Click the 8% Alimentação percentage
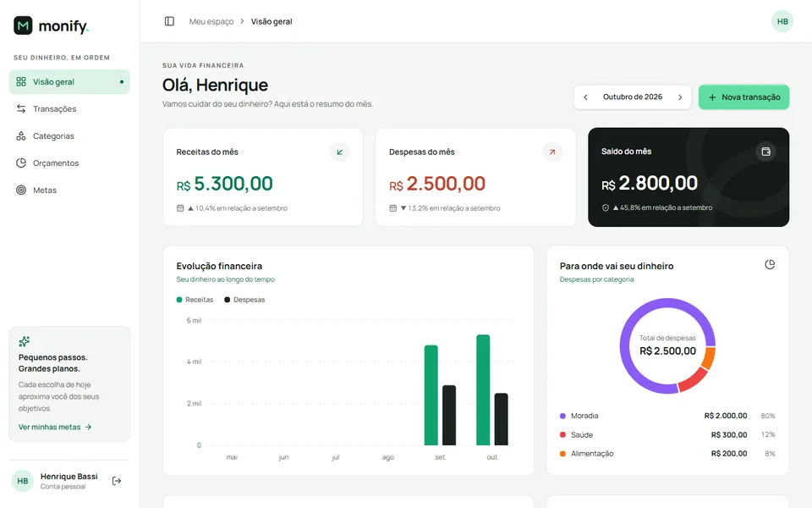The width and height of the screenshot is (812, 508). (770, 454)
